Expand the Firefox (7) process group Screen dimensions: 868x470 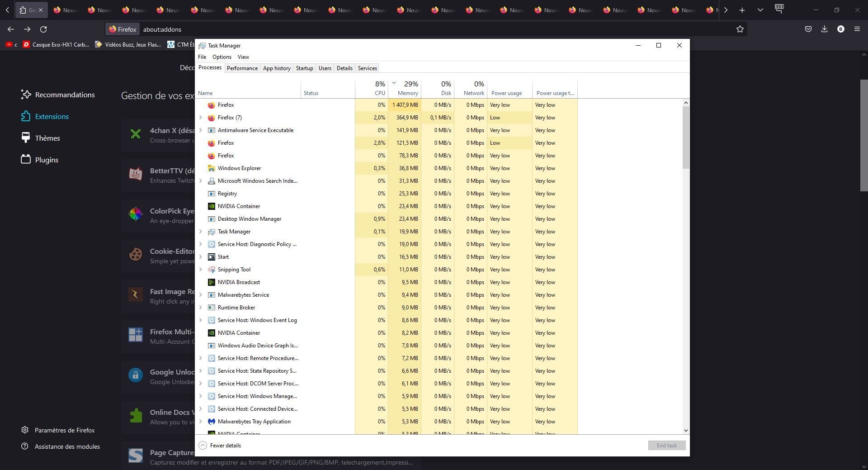tap(201, 118)
